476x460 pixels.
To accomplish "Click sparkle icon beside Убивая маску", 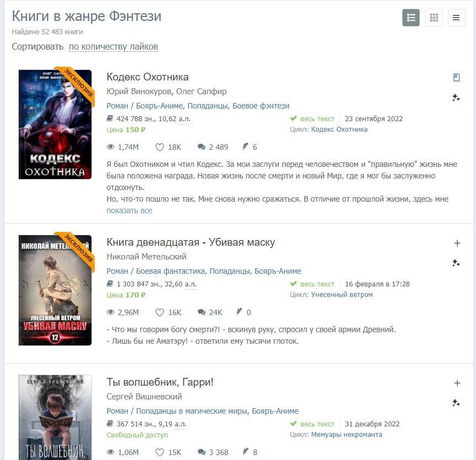I will (456, 263).
